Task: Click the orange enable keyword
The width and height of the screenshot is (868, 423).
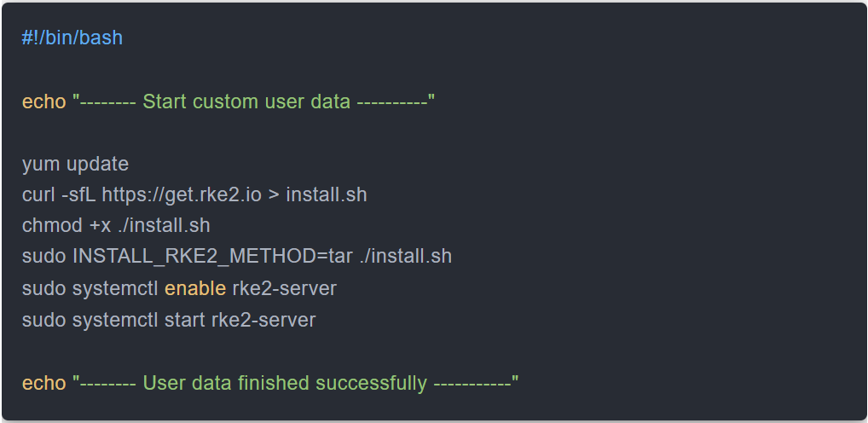Action: point(195,288)
